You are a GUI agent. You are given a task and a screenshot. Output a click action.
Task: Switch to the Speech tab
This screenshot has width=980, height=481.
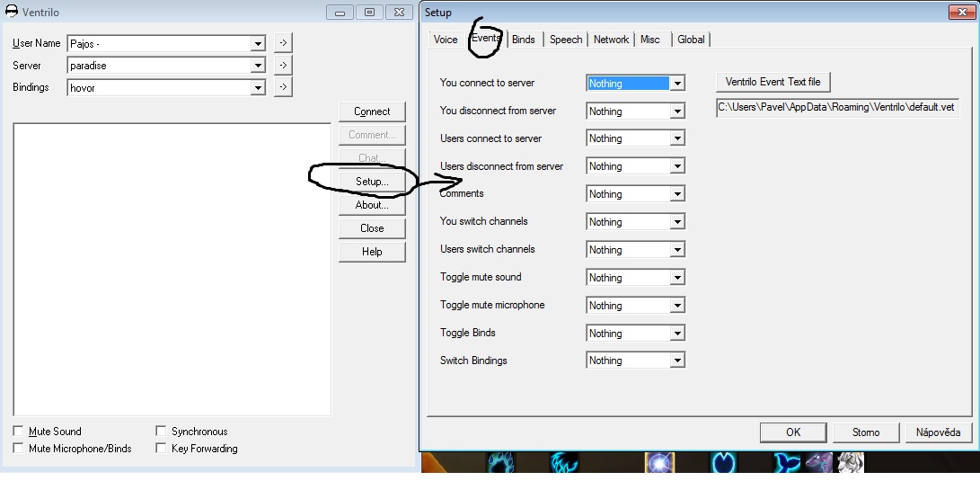pos(566,40)
